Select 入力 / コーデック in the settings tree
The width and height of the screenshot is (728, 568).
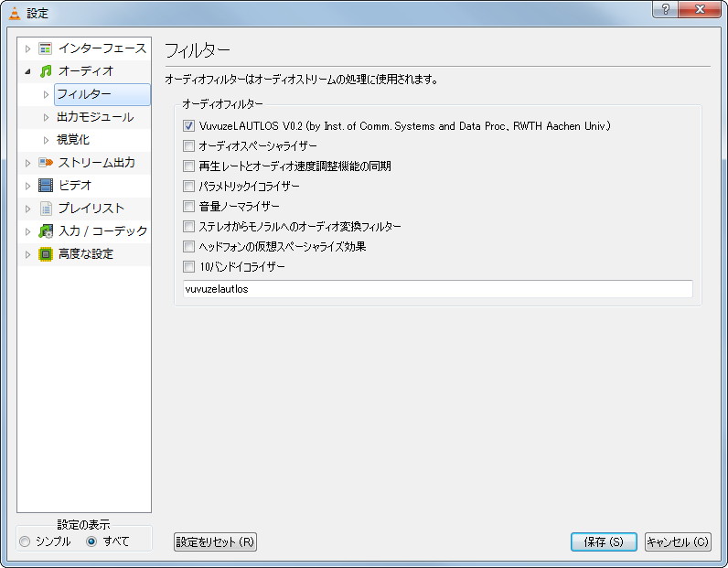tap(102, 230)
